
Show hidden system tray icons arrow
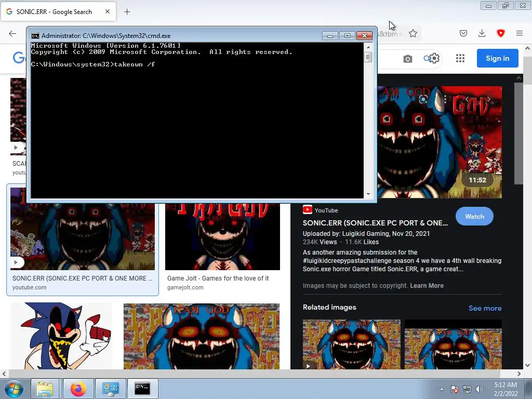(442, 389)
